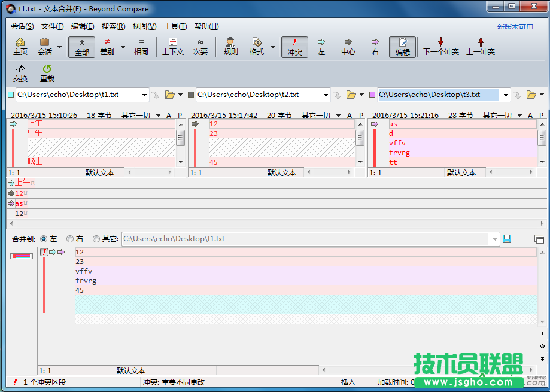Click the 交换 swap files icon
The image size is (550, 392).
click(20, 73)
